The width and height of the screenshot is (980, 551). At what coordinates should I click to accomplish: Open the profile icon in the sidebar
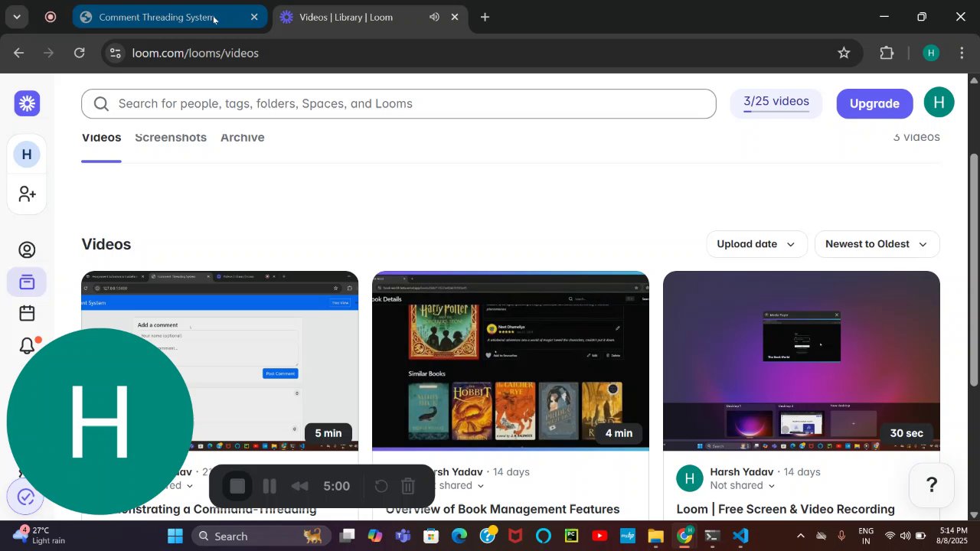[x=27, y=250]
